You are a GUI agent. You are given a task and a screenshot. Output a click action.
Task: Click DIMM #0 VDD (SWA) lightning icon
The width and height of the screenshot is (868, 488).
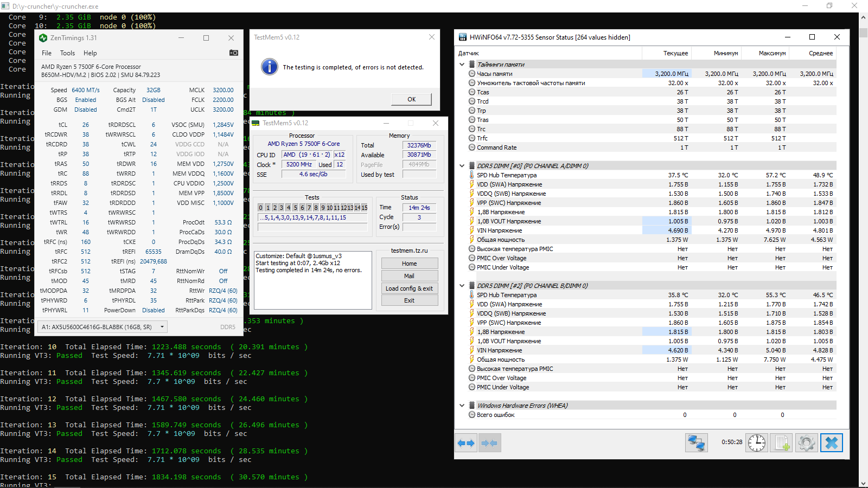coord(472,184)
